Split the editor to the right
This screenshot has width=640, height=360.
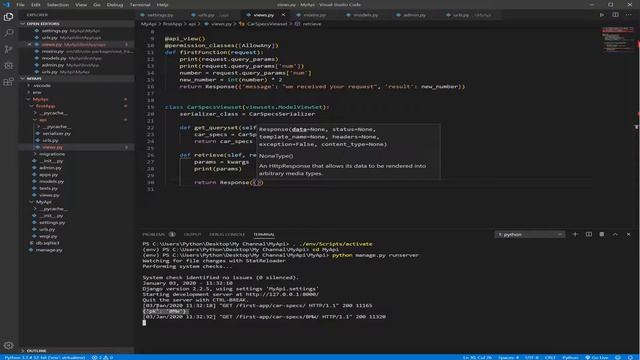point(615,15)
